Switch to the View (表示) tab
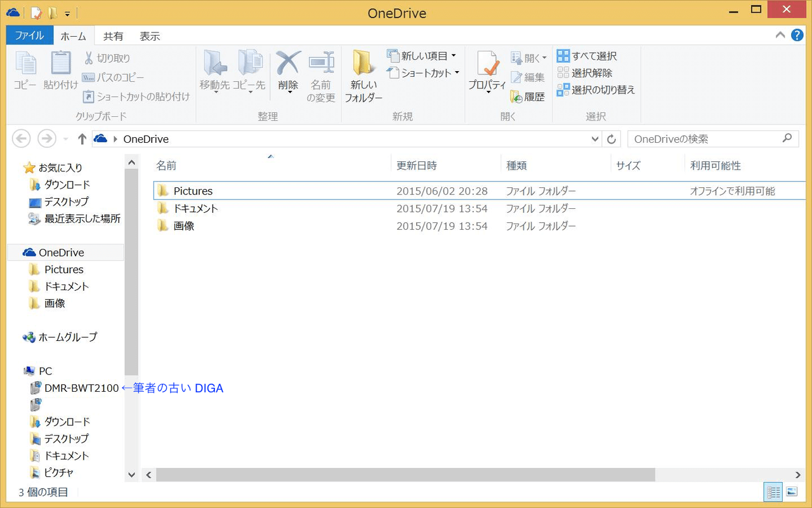The image size is (812, 508). tap(150, 36)
